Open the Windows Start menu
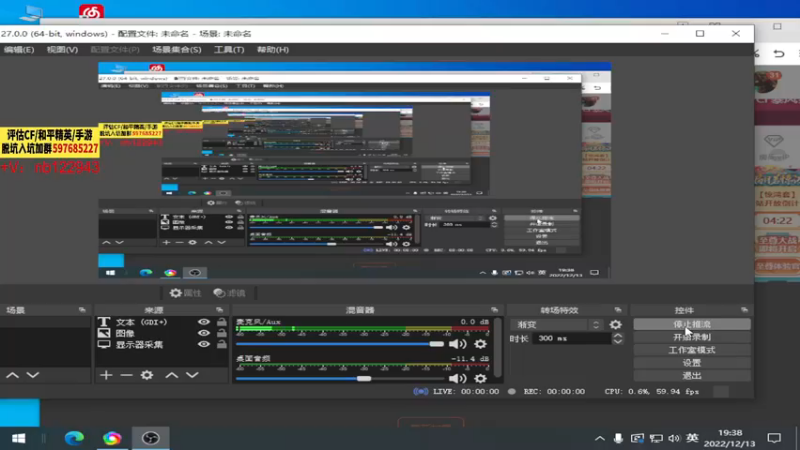The image size is (800, 450). (x=19, y=438)
